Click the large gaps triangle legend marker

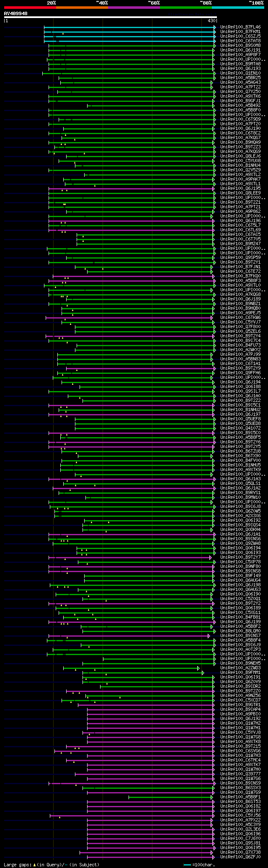[x=35, y=865]
